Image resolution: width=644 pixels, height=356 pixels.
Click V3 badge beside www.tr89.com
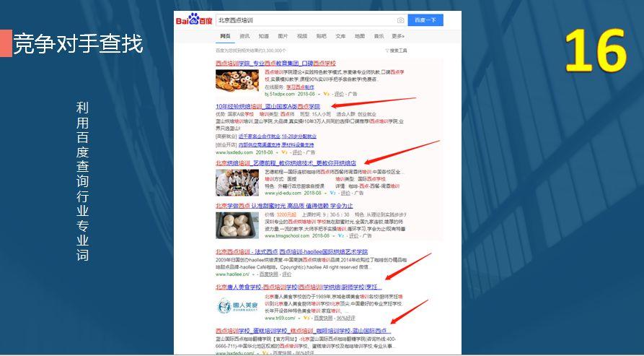pos(306,318)
